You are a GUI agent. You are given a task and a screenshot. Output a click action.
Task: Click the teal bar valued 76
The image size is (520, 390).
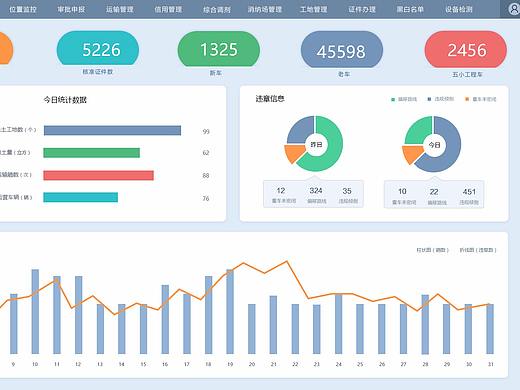coord(81,197)
